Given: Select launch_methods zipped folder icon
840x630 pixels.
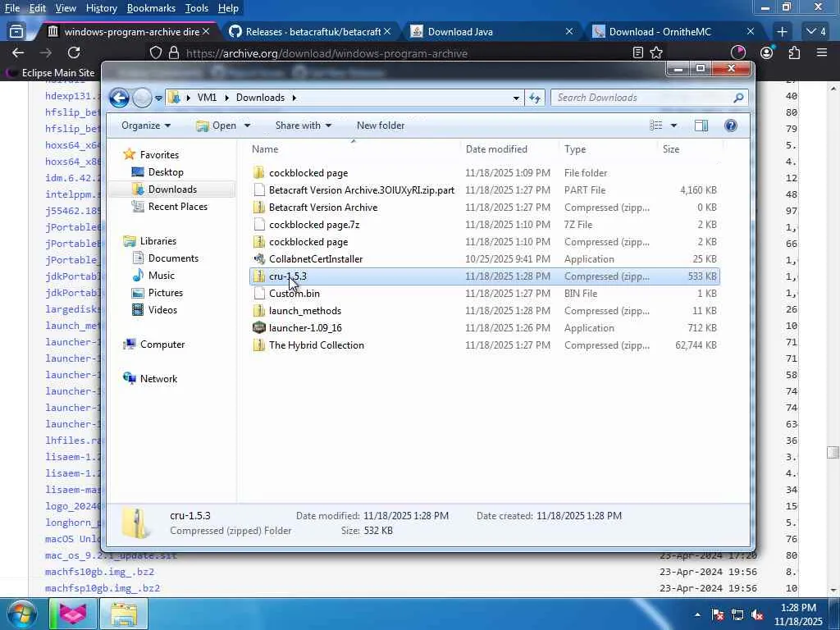Looking at the screenshot, I should pyautogui.click(x=258, y=311).
